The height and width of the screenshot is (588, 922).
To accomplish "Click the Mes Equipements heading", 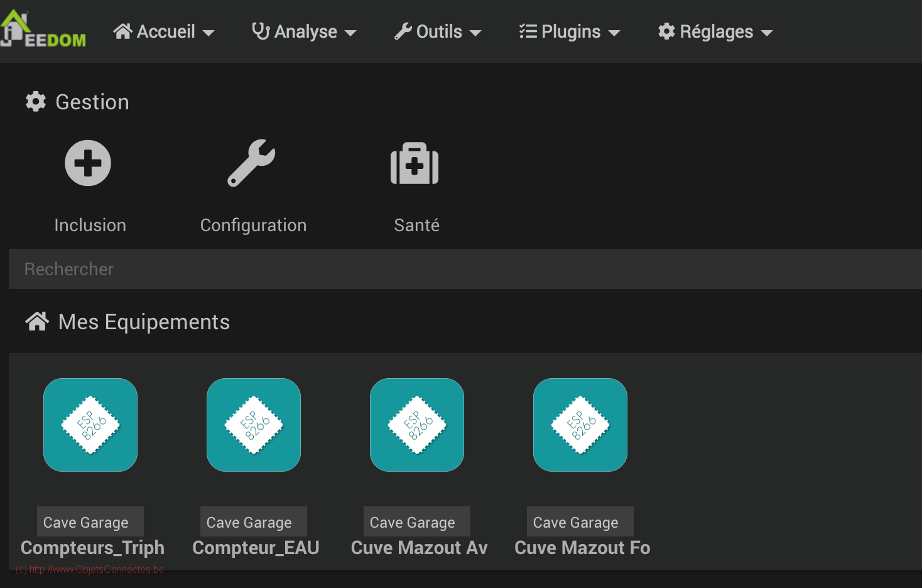I will (x=144, y=322).
